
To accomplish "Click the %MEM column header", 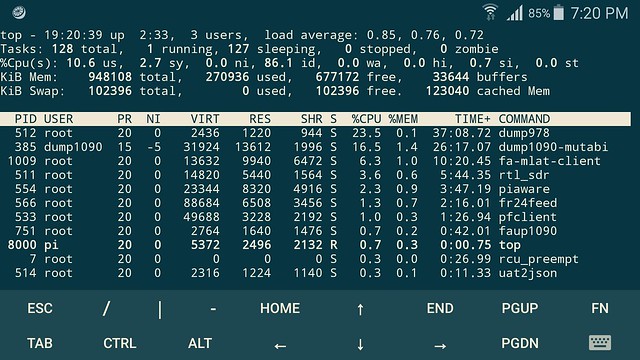I will click(403, 119).
